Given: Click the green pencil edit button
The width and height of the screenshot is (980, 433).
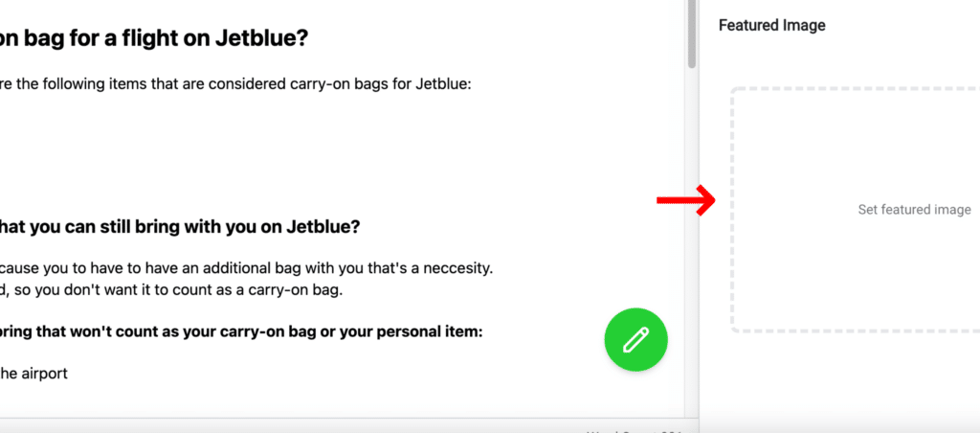Looking at the screenshot, I should point(635,340).
